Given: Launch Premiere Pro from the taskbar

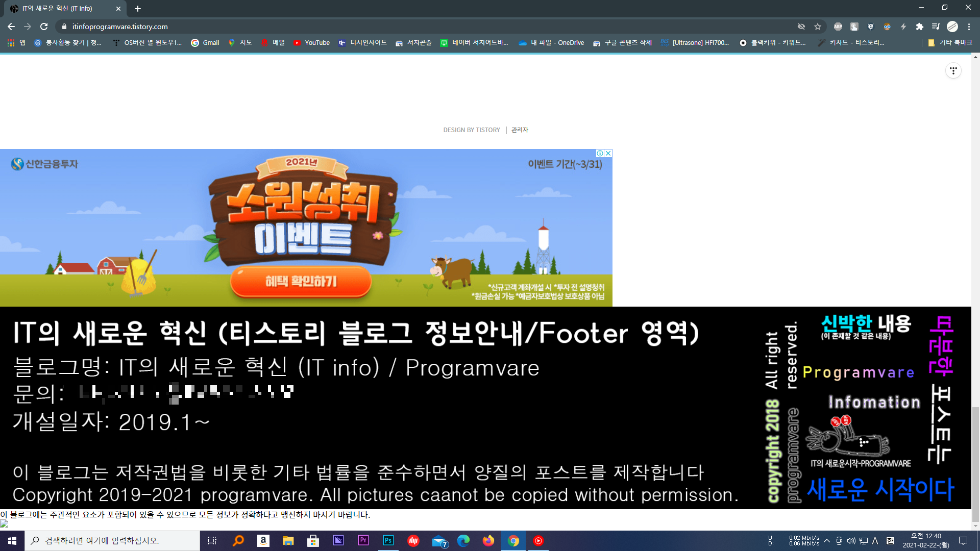Looking at the screenshot, I should (363, 541).
